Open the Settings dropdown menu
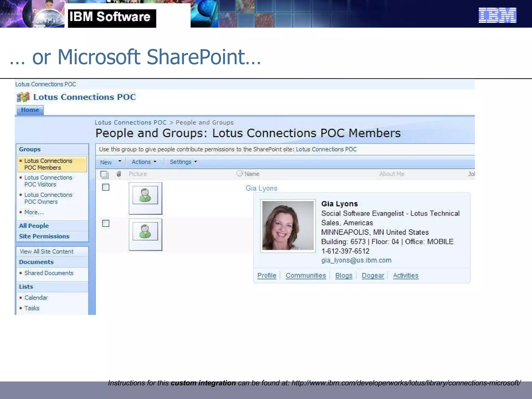Viewport: 532px width, 399px height. tap(183, 162)
